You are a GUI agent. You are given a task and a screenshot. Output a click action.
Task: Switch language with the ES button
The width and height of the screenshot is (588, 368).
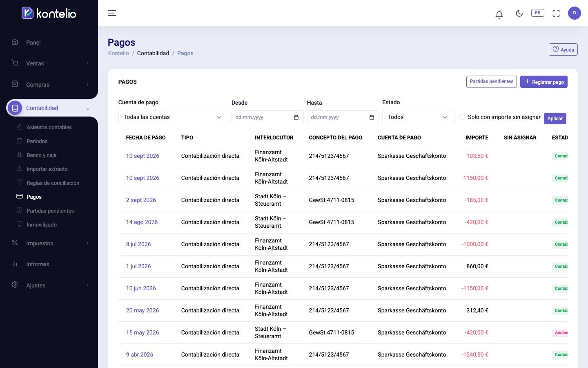click(x=537, y=13)
